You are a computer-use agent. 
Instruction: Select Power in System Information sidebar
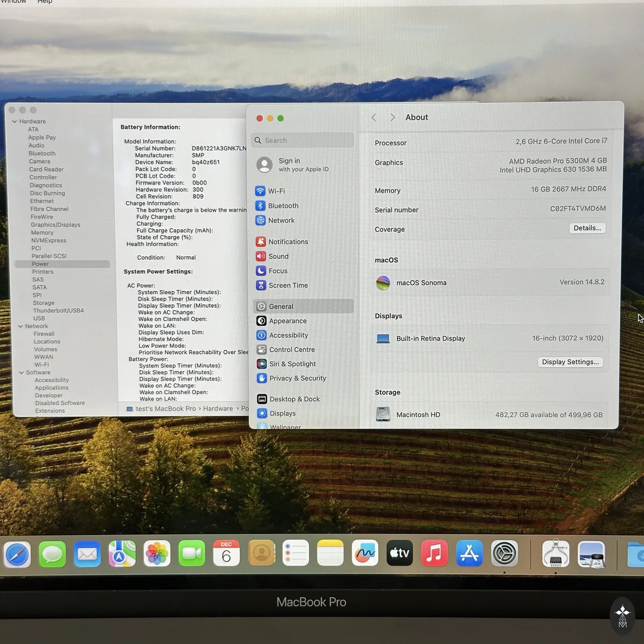[x=62, y=264]
